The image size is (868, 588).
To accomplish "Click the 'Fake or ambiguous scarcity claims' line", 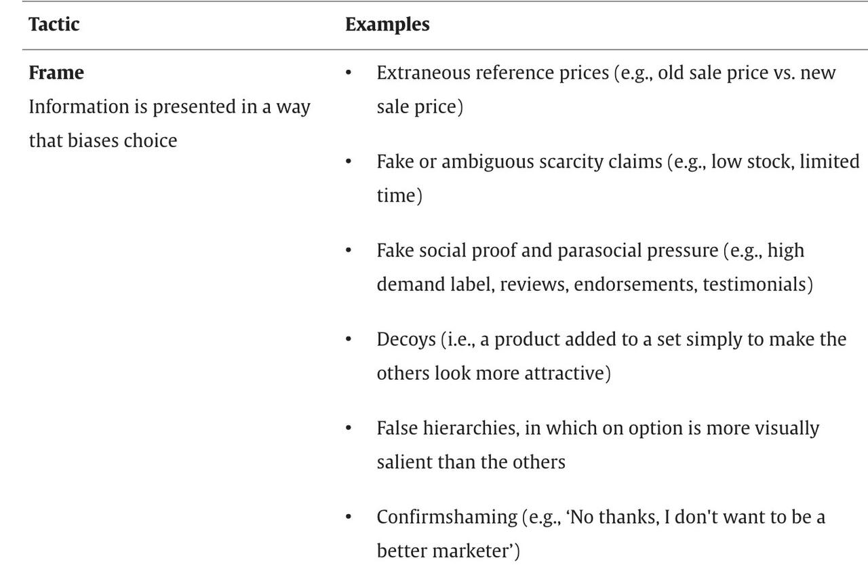I will (x=618, y=161).
